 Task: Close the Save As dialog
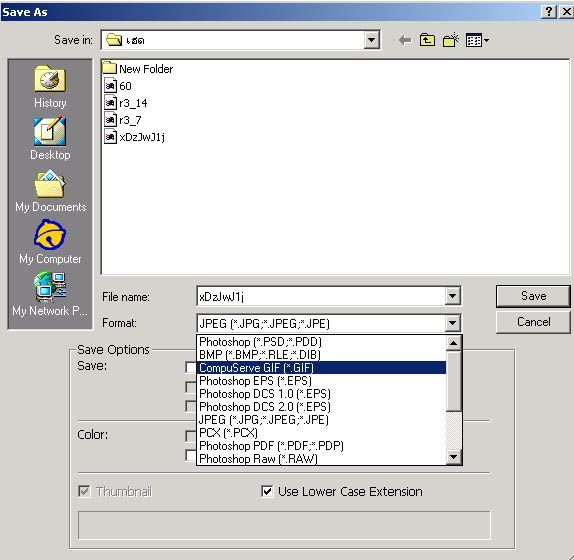tap(566, 12)
